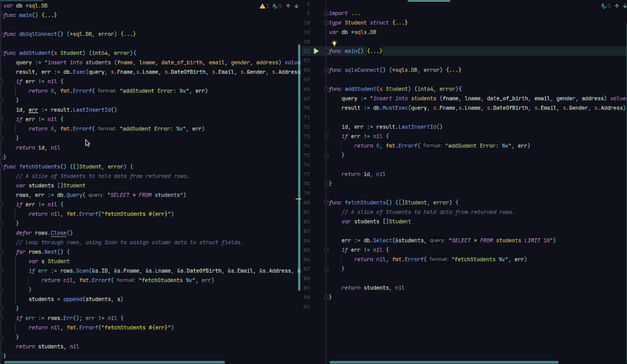
Task: Expand the folded sqlxConnect function
Action: pyautogui.click(x=326, y=70)
